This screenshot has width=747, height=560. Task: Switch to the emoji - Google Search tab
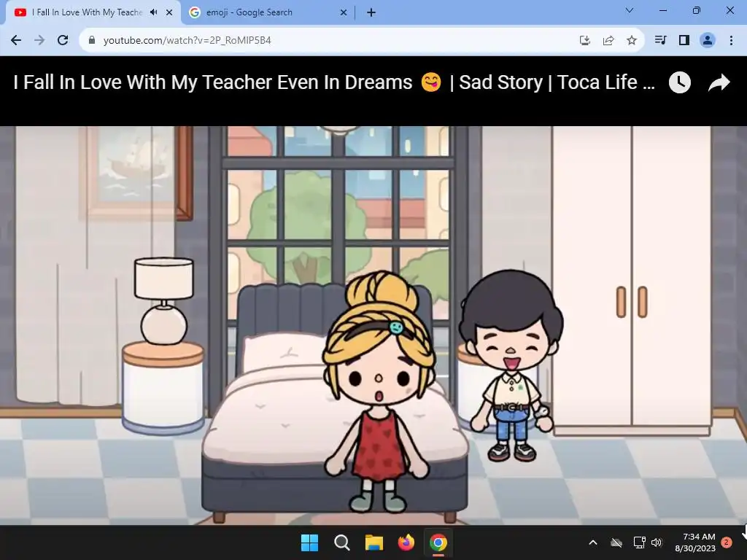tap(267, 12)
